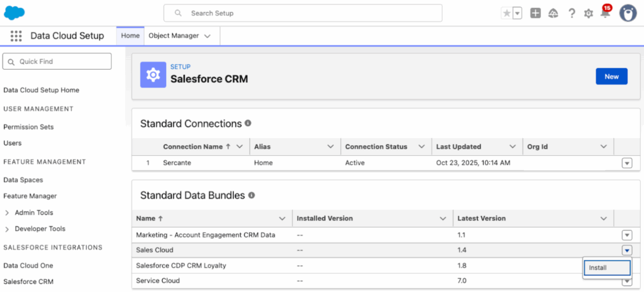The height and width of the screenshot is (292, 644).
Task: Open Alias column menu chevron
Action: (331, 147)
